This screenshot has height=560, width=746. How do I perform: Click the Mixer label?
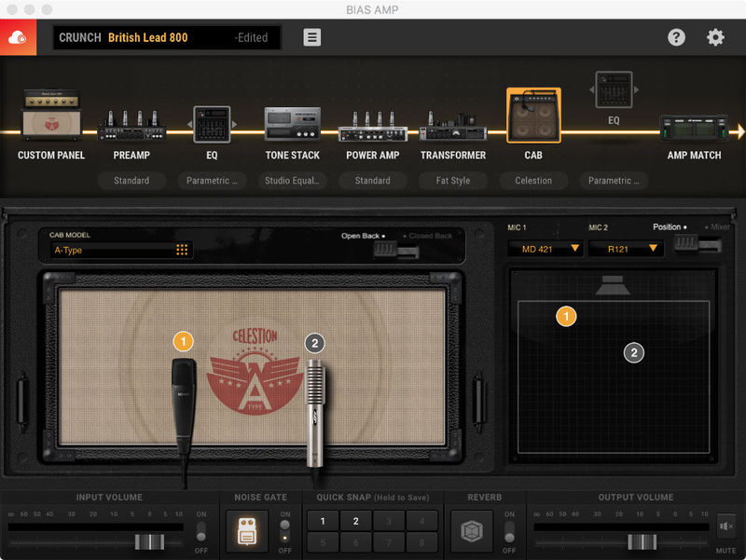720,227
